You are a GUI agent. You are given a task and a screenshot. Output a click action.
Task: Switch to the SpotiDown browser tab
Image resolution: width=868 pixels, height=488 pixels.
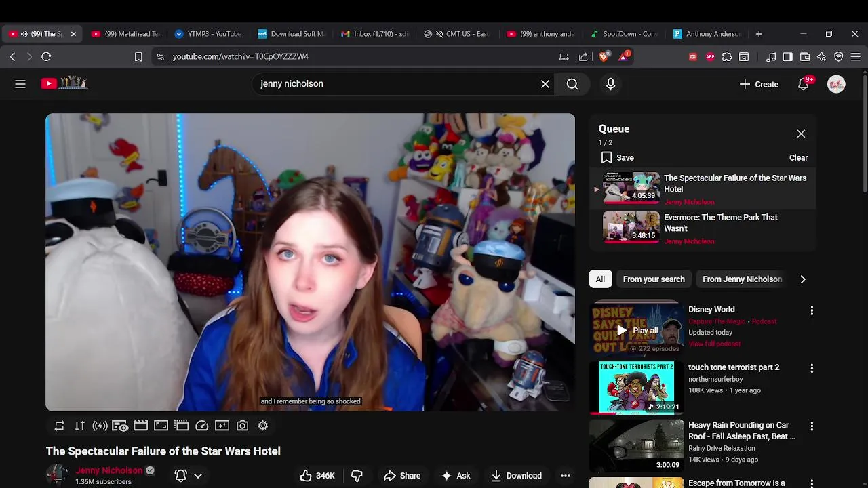(x=625, y=34)
